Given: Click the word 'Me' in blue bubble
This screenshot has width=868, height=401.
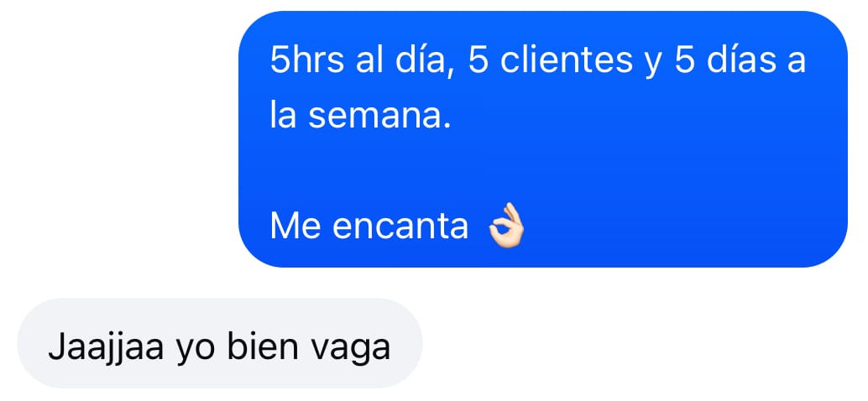Looking at the screenshot, I should [295, 226].
